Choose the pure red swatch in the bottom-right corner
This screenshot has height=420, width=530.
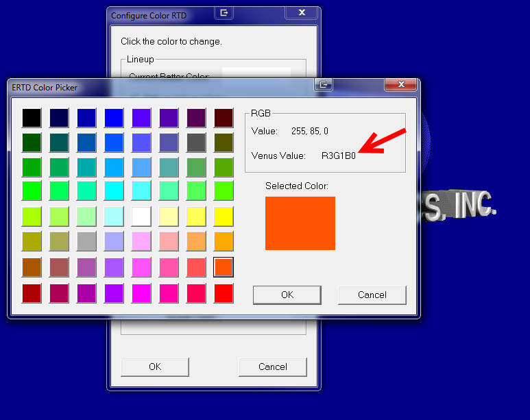click(224, 293)
